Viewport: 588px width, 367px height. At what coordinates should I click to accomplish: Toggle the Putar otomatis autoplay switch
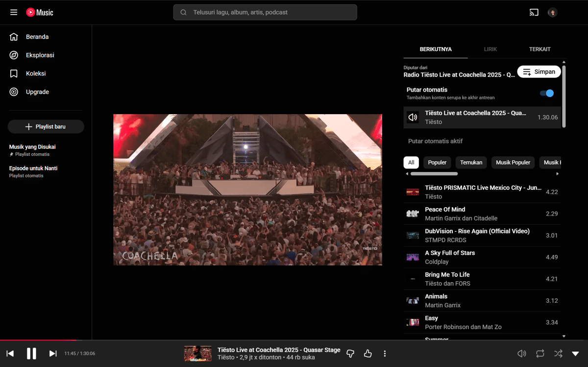(x=547, y=93)
